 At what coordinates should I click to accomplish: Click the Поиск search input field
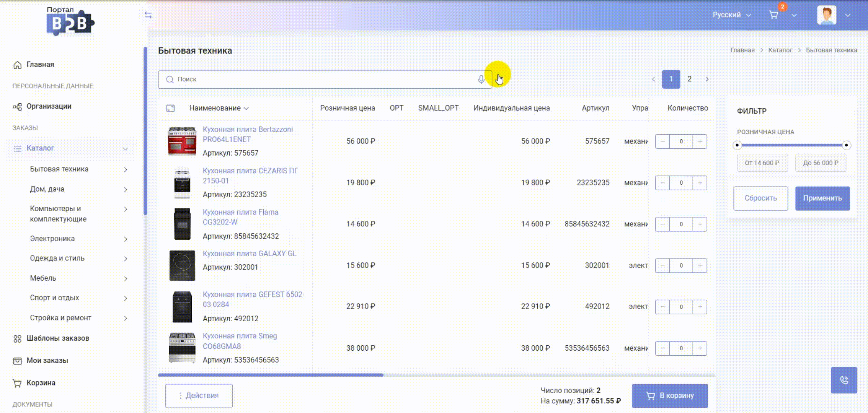(x=325, y=79)
